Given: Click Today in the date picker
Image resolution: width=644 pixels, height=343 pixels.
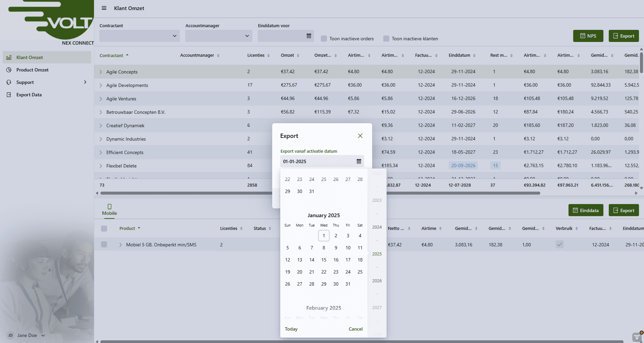Looking at the screenshot, I should pos(291,329).
